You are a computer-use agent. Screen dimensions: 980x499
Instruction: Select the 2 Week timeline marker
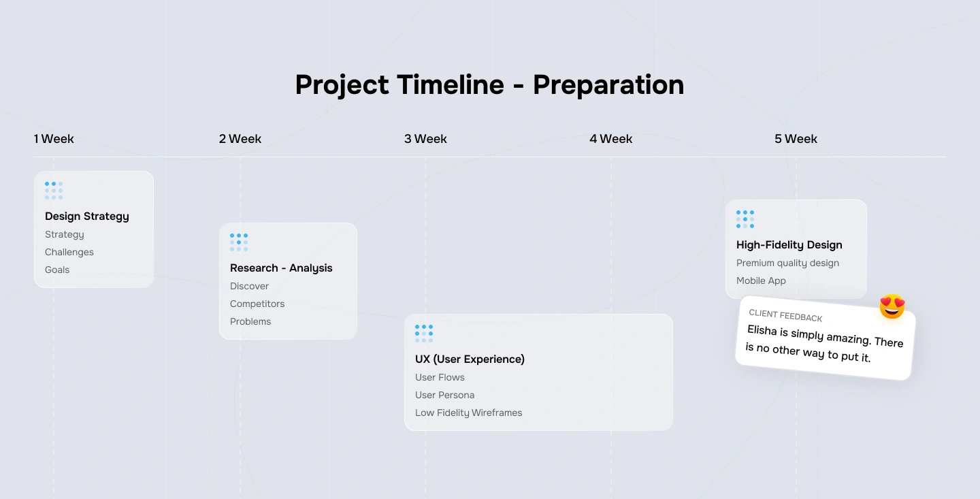click(x=240, y=139)
